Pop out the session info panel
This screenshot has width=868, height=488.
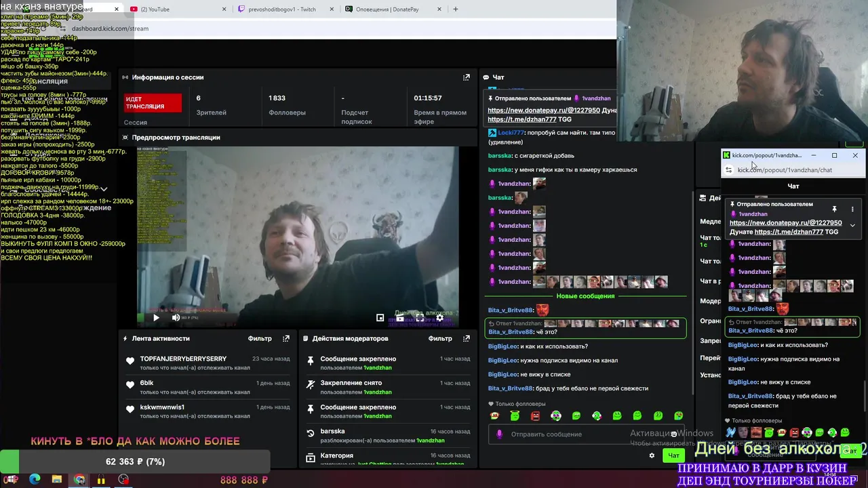pyautogui.click(x=466, y=77)
